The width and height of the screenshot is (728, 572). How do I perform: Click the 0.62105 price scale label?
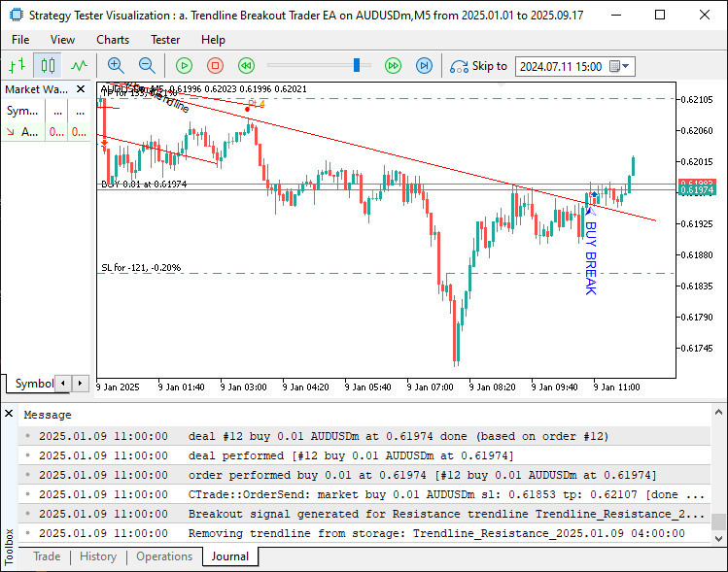[x=697, y=99]
